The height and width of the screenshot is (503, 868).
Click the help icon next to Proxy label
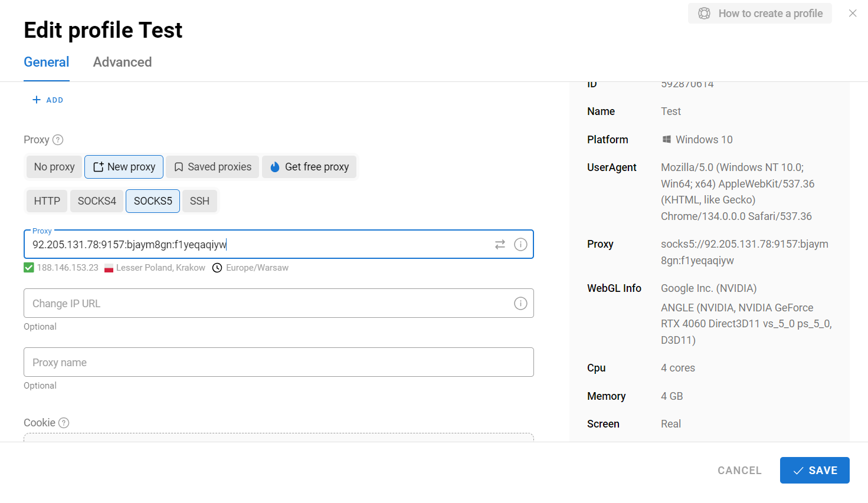pos(58,140)
